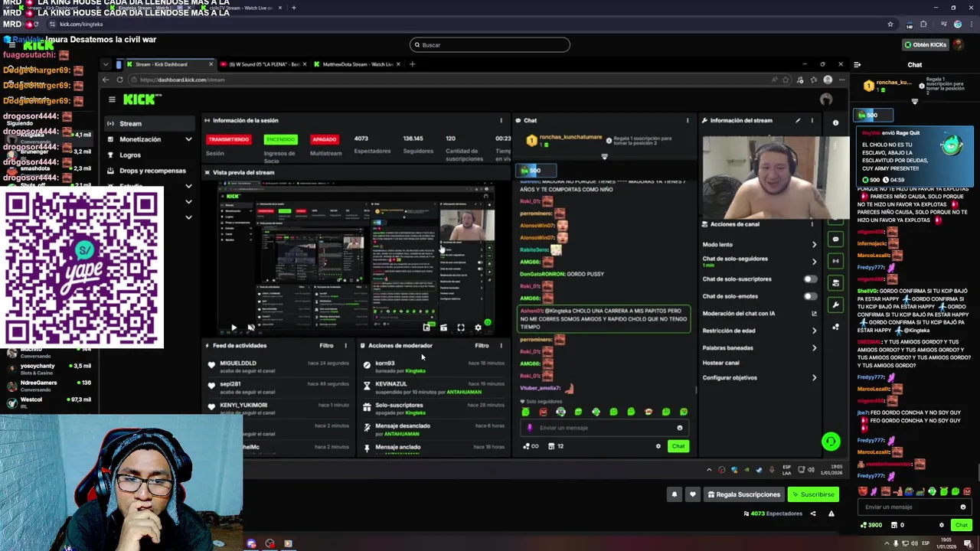Screen dimensions: 980x551
Task: Click the wrench icon in right rail
Action: 835,305
